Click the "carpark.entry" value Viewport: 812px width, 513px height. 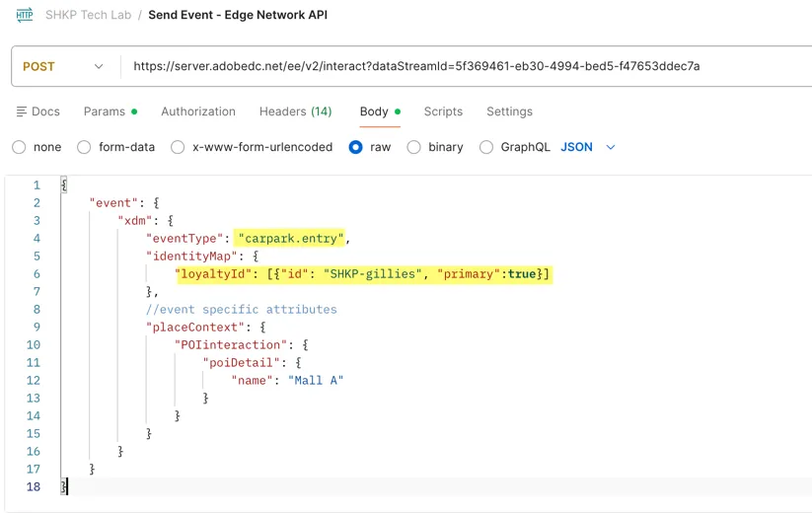click(291, 239)
